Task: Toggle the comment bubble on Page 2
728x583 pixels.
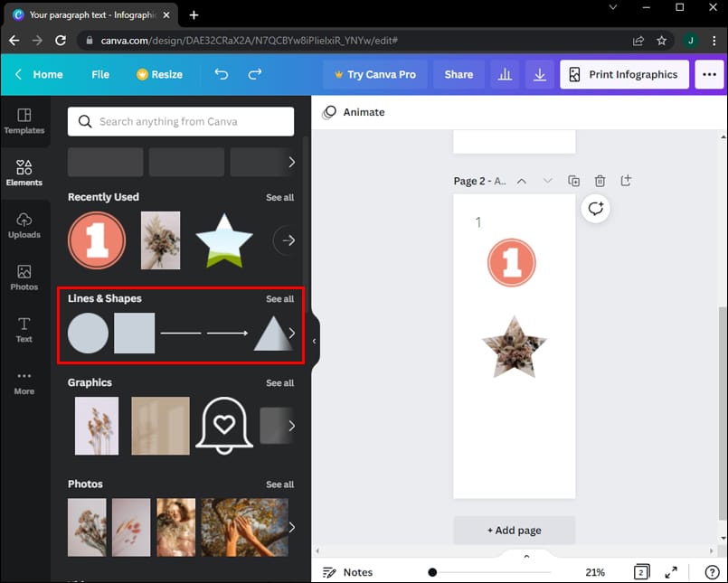Action: (596, 209)
